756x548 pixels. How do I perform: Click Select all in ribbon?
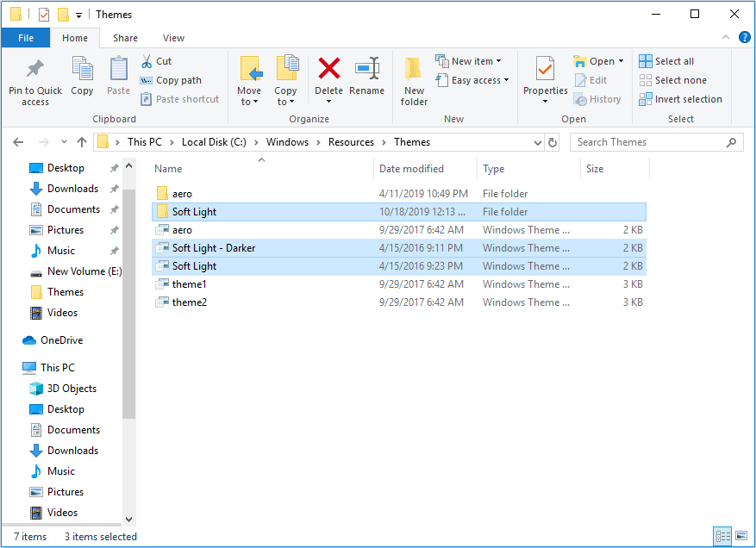point(666,61)
